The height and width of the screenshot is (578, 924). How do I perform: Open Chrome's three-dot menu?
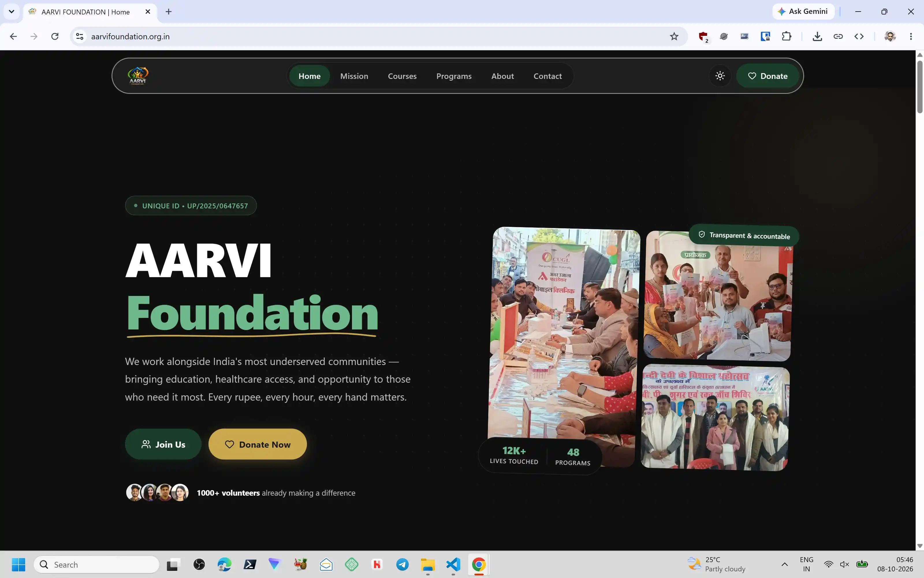(911, 36)
